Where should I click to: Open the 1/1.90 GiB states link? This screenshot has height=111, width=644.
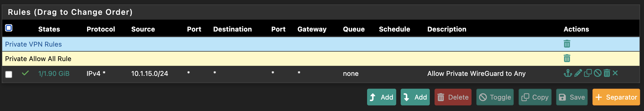pyautogui.click(x=54, y=74)
